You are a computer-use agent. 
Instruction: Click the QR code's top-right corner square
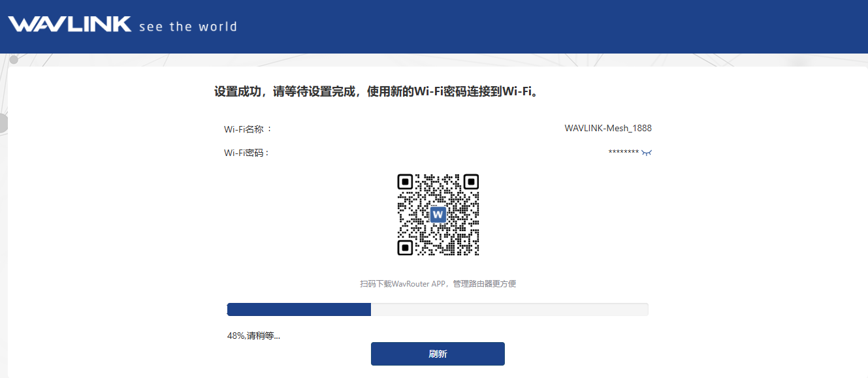tap(471, 181)
